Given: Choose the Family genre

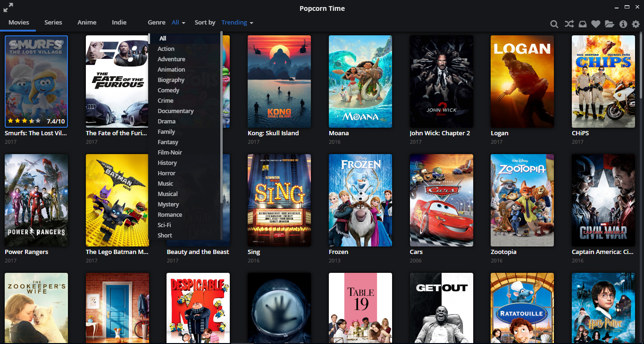Looking at the screenshot, I should [x=185, y=132].
